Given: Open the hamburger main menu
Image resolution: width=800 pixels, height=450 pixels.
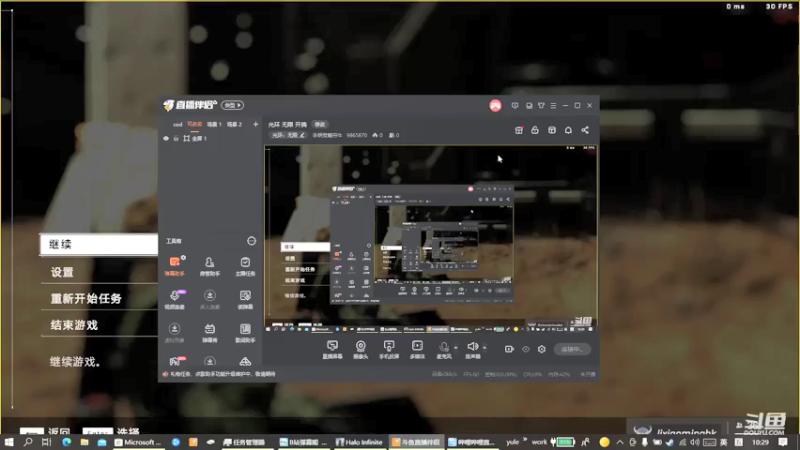Looking at the screenshot, I should click(554, 106).
